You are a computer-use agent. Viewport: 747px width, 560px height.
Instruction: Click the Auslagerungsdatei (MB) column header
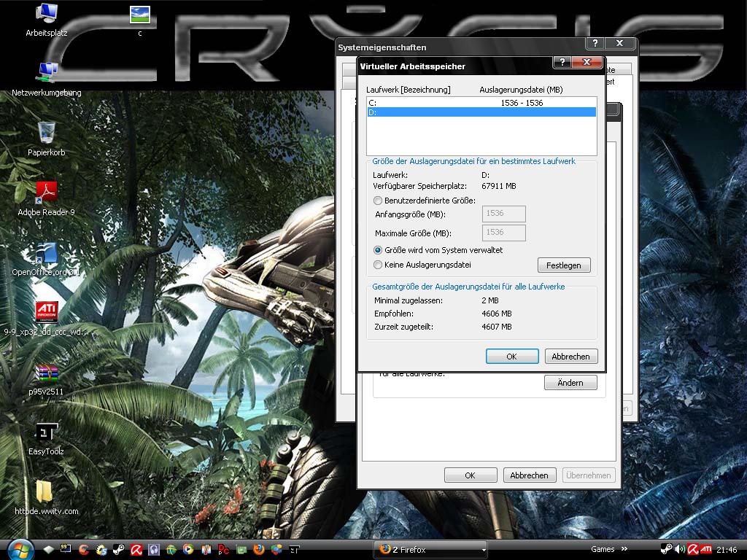521,90
